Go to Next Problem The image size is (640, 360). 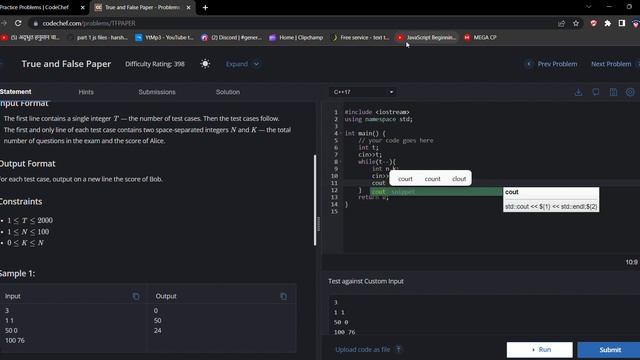pyautogui.click(x=614, y=64)
